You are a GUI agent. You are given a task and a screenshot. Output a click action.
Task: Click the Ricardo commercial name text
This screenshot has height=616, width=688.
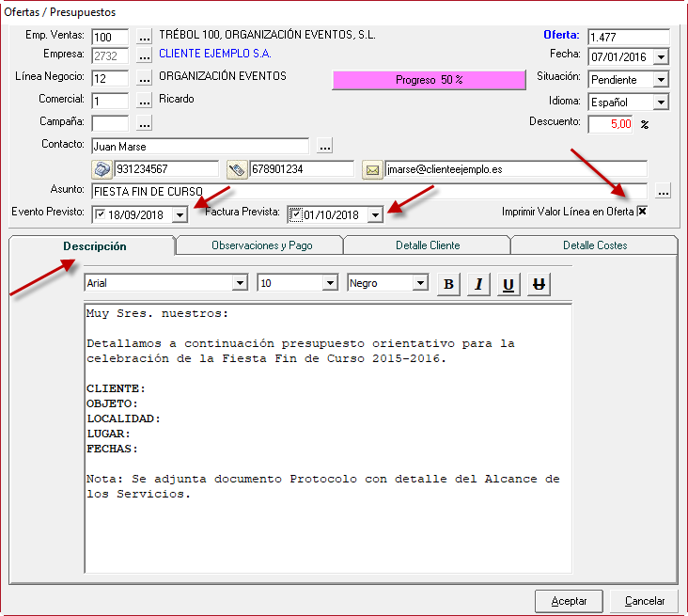click(x=177, y=99)
